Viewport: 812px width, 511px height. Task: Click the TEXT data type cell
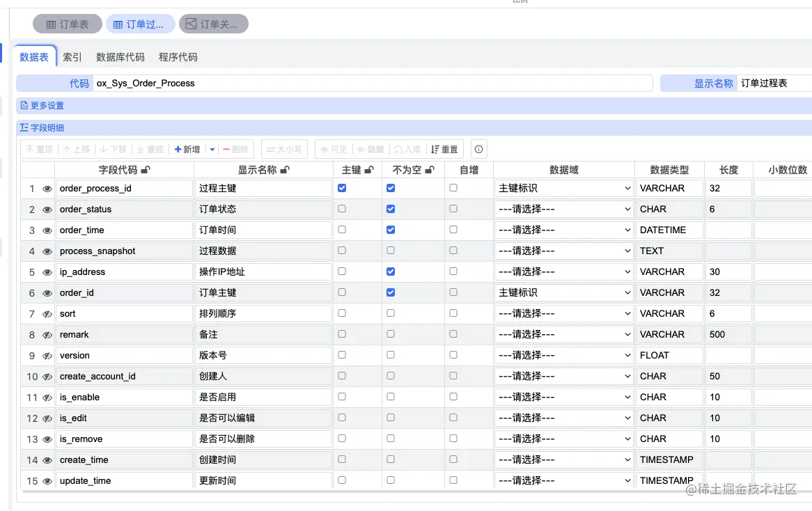click(x=669, y=251)
